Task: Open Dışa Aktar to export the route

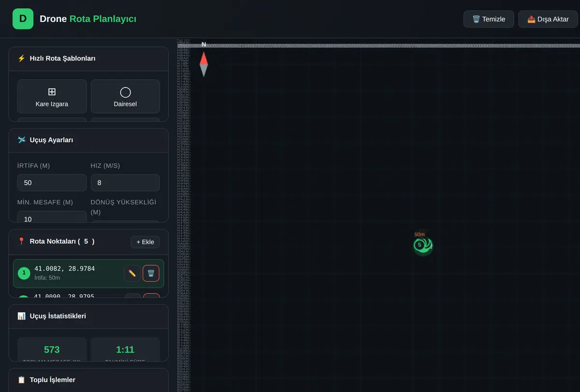Action: pos(548,19)
